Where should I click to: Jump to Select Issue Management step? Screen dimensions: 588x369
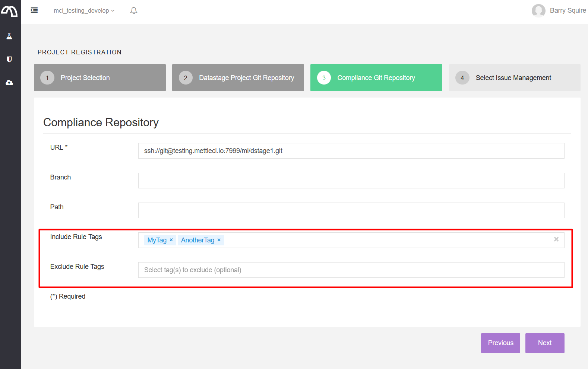point(514,78)
